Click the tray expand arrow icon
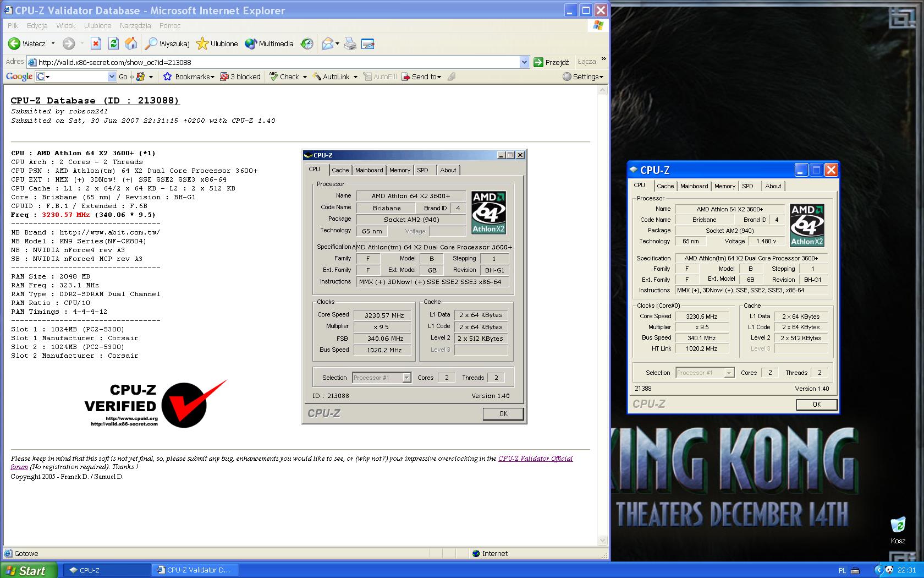Screen dimensions: 924x578 (878, 570)
